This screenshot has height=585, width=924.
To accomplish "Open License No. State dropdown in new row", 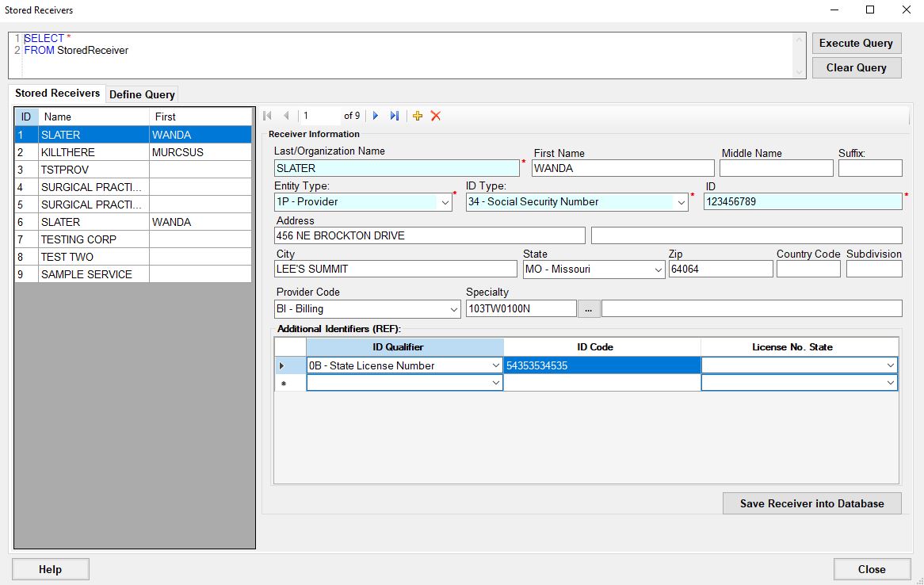I will 891,383.
